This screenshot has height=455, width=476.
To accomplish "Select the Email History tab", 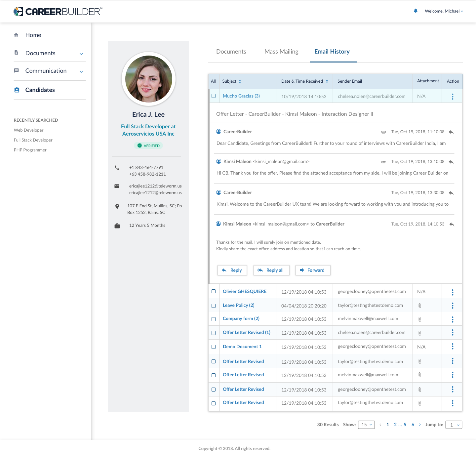I will click(x=332, y=52).
